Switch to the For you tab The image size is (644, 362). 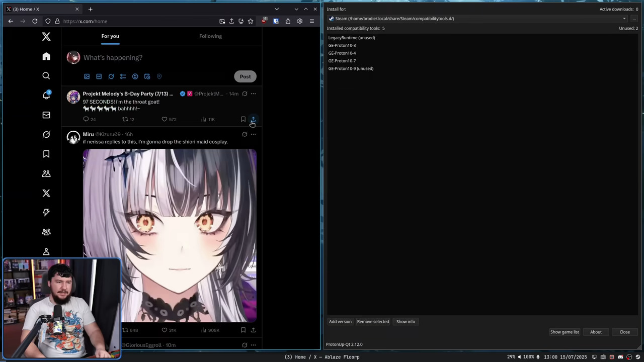pos(110,36)
